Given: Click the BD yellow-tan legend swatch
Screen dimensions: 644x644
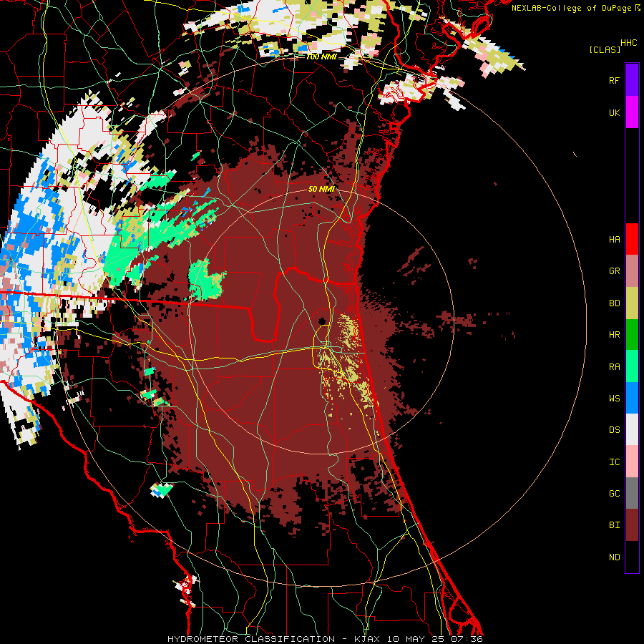Looking at the screenshot, I should (632, 303).
